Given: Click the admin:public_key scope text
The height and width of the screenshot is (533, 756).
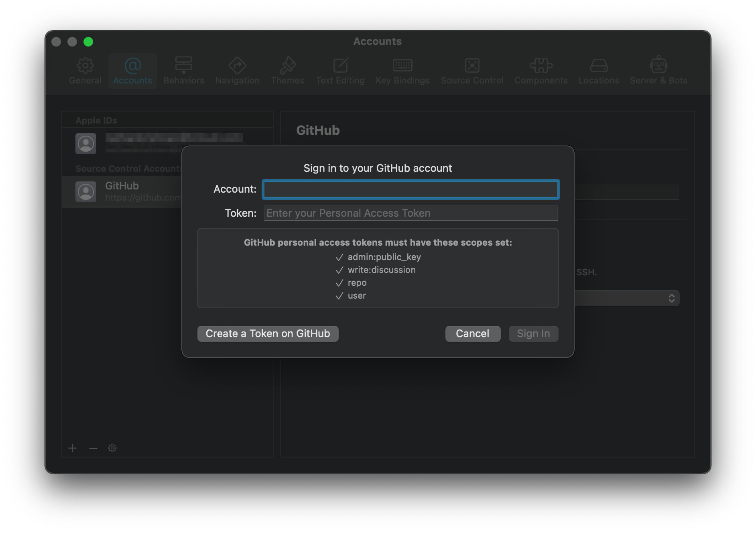Looking at the screenshot, I should (x=384, y=257).
